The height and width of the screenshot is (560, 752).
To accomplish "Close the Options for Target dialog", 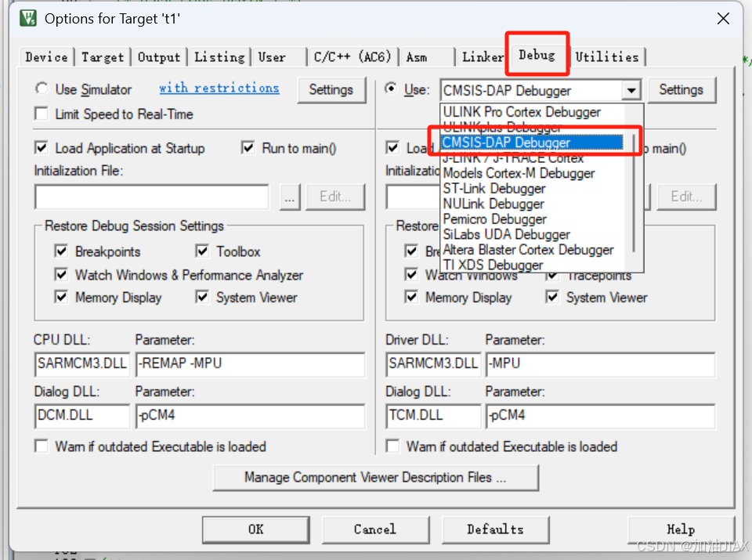I will pyautogui.click(x=723, y=19).
